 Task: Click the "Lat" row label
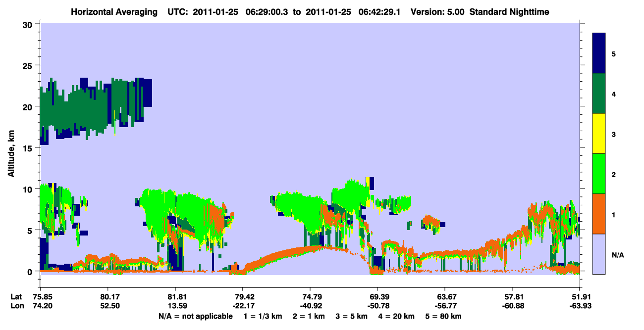pyautogui.click(x=15, y=297)
